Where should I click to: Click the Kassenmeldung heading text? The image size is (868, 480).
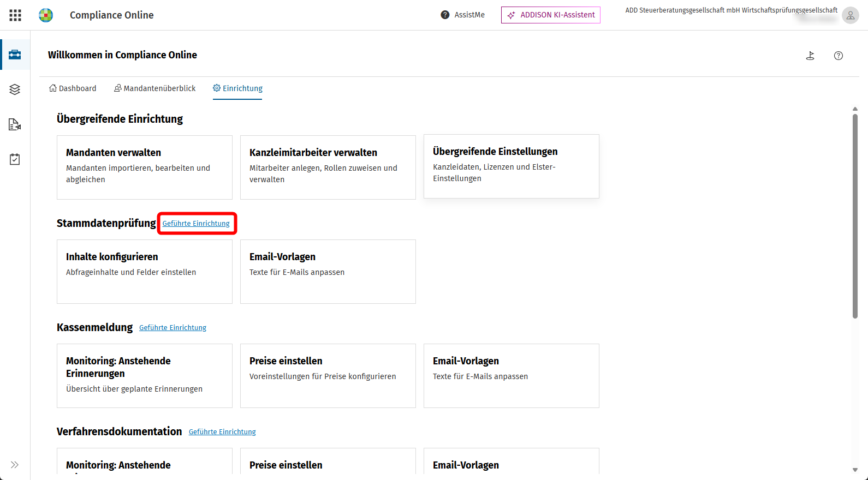[x=94, y=327]
